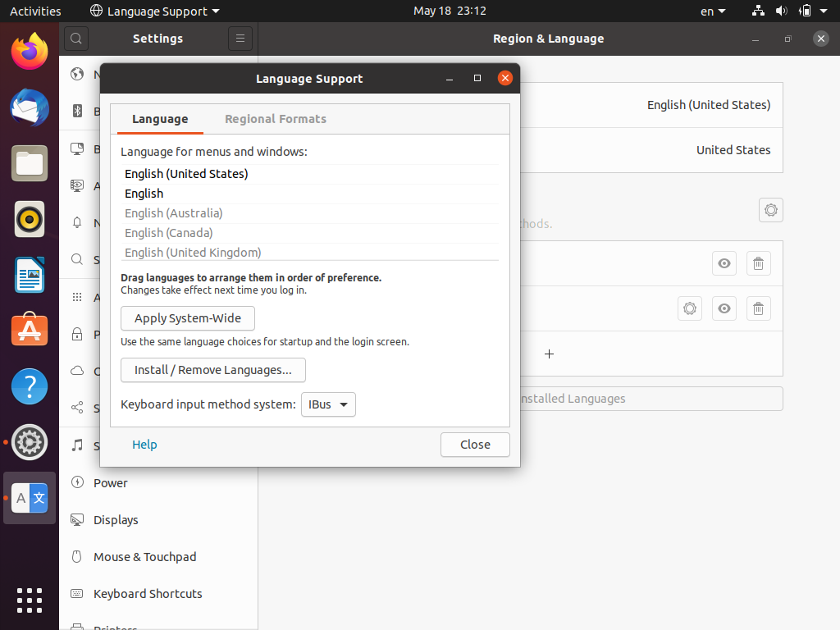The width and height of the screenshot is (840, 630).
Task: Expand the IBus input method dropdown
Action: pyautogui.click(x=328, y=404)
